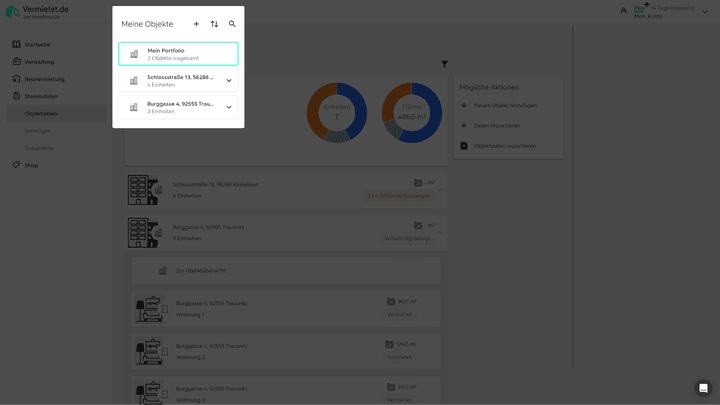Go to Startseite in sidebar
This screenshot has height=405, width=720.
click(37, 45)
